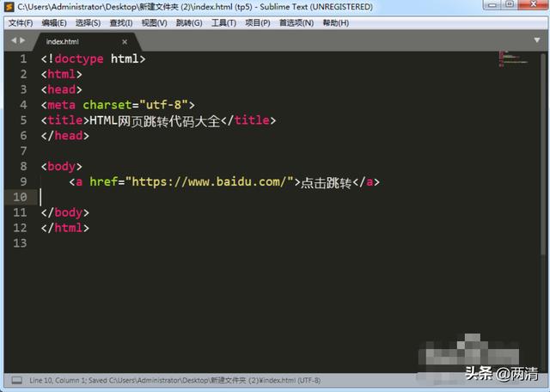
Task: Open the 帮助(H) menu
Action: pyautogui.click(x=335, y=22)
